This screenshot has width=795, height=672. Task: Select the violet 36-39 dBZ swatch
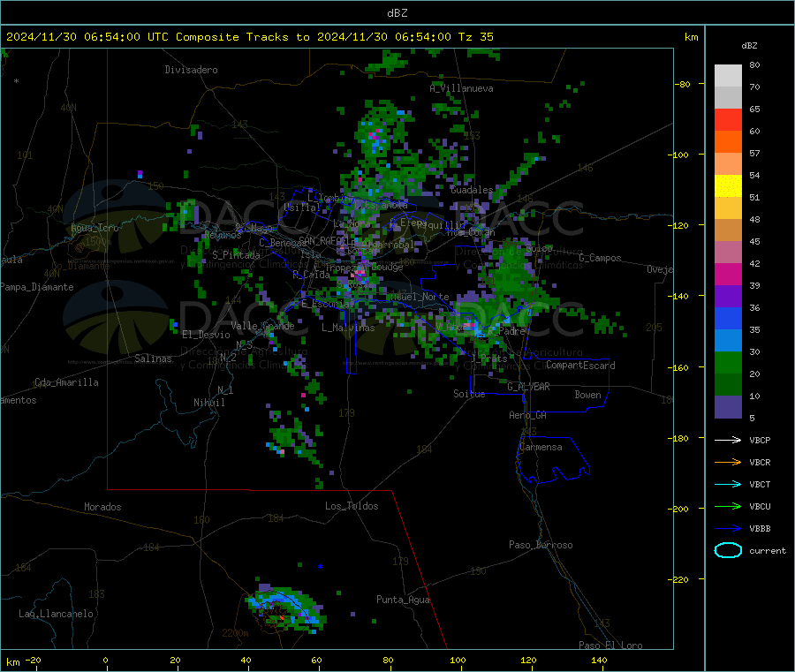[728, 297]
